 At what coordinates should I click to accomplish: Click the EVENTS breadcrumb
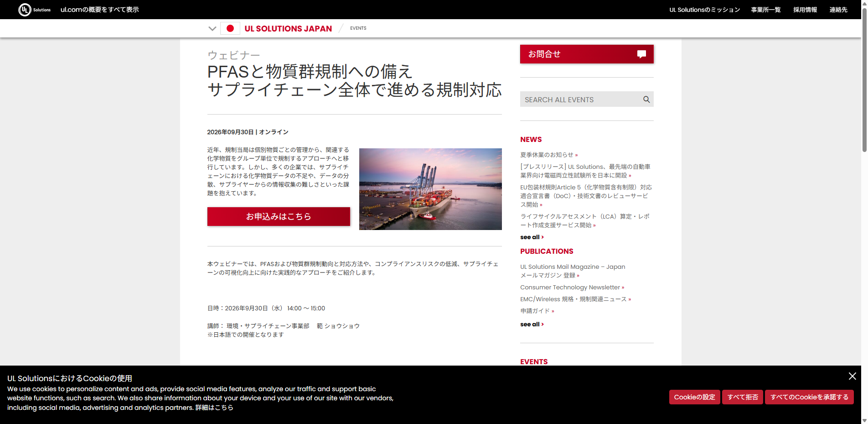tap(358, 28)
